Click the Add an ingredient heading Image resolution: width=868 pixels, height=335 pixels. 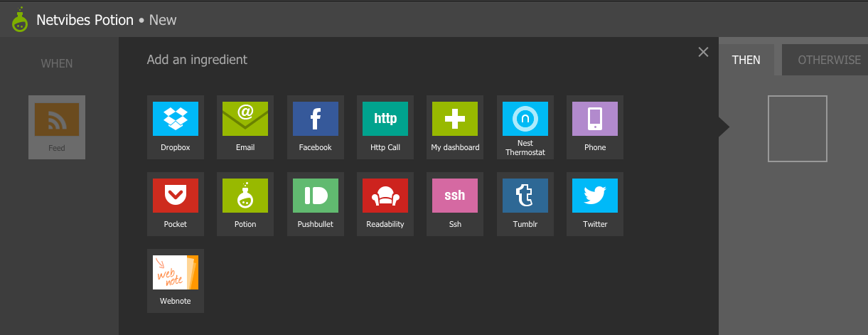point(197,60)
